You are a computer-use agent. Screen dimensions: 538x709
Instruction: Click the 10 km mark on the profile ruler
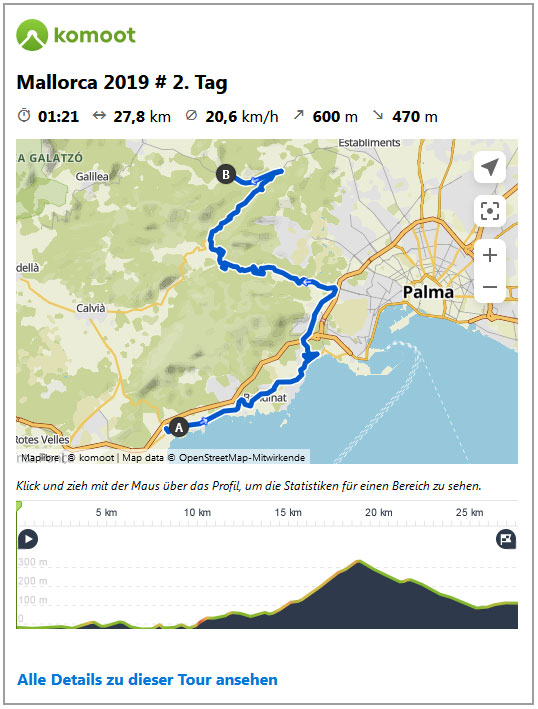[x=197, y=512]
